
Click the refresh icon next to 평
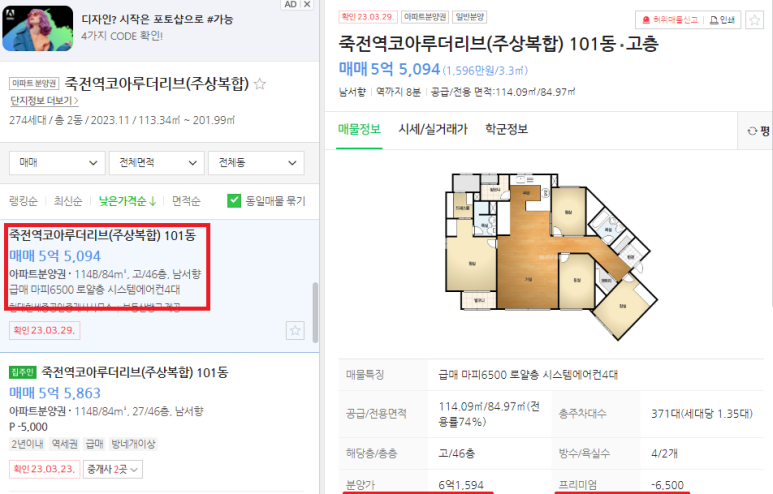(x=752, y=131)
